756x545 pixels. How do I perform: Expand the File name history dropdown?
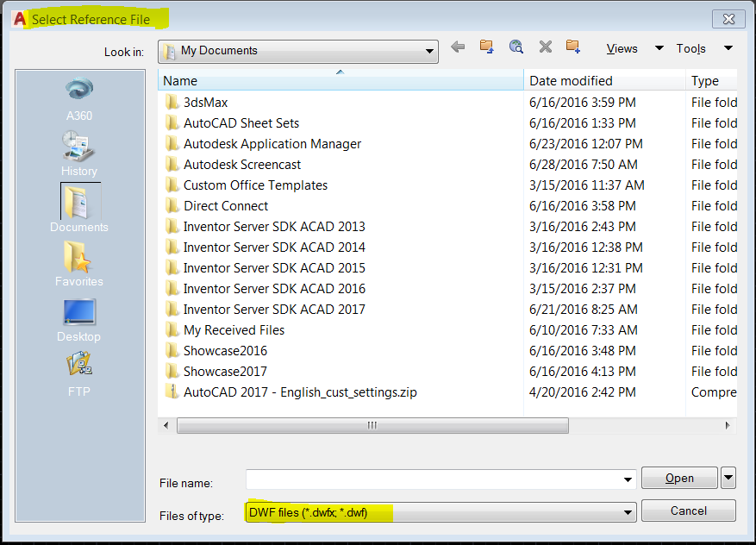628,479
